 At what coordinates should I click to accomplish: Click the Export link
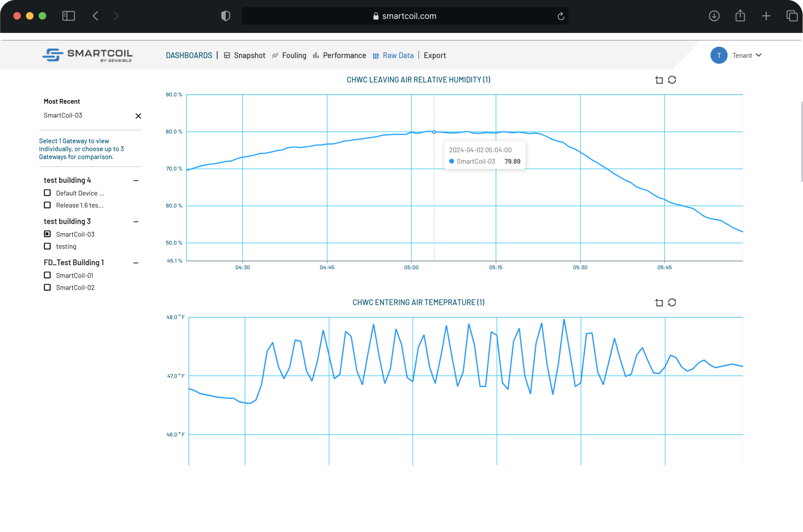point(435,56)
